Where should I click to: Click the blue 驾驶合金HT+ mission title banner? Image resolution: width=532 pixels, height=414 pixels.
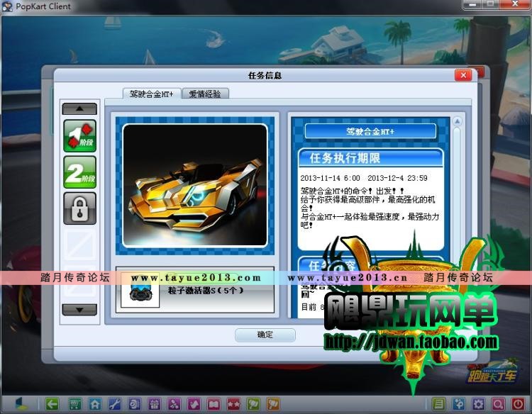pyautogui.click(x=370, y=132)
